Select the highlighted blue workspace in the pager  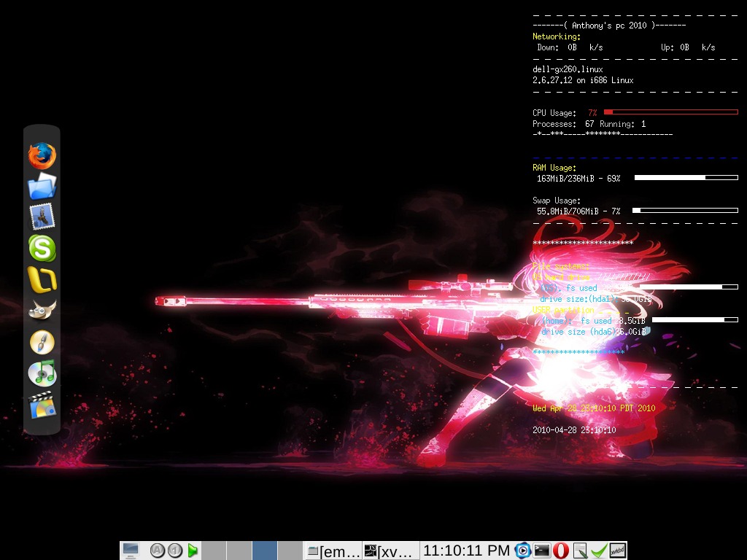pyautogui.click(x=264, y=551)
